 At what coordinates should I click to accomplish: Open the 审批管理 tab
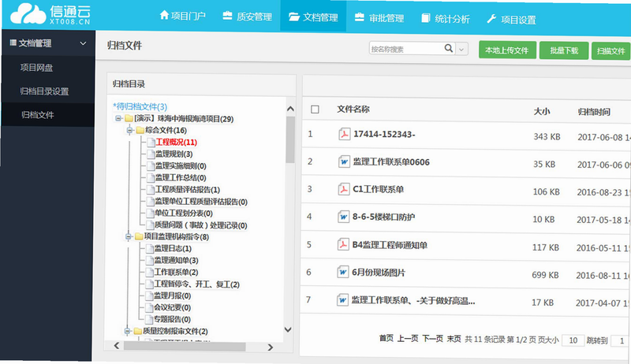coord(379,17)
